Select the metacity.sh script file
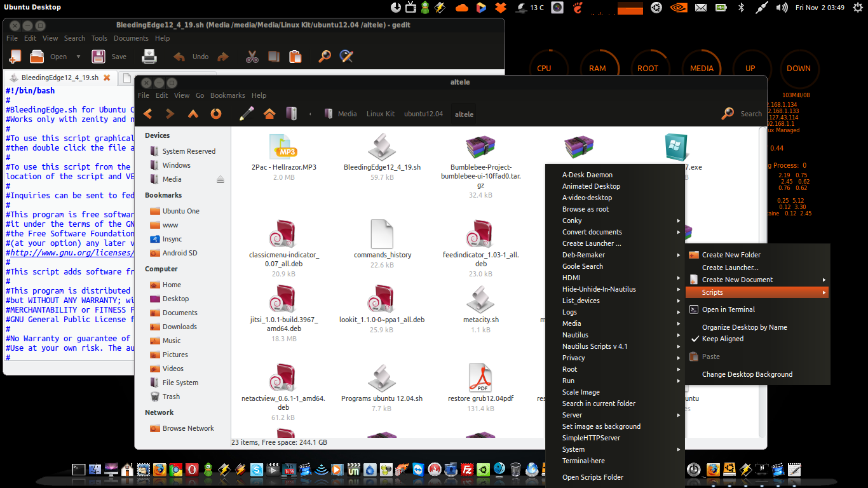The width and height of the screenshot is (868, 488). pyautogui.click(x=480, y=309)
